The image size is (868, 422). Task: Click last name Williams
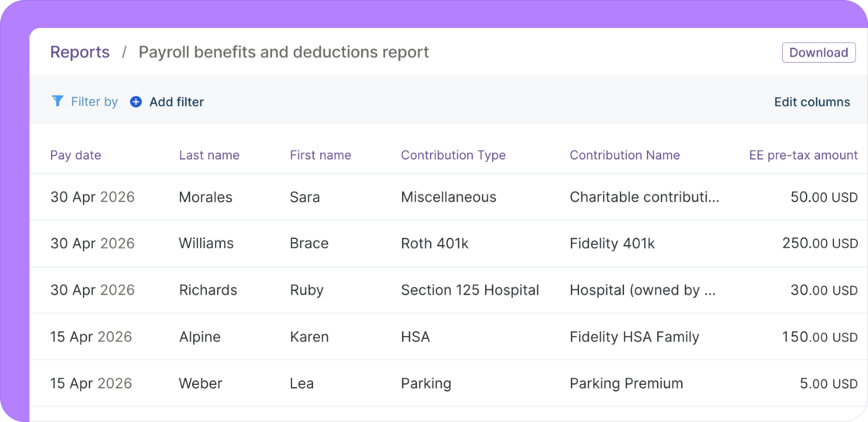206,244
